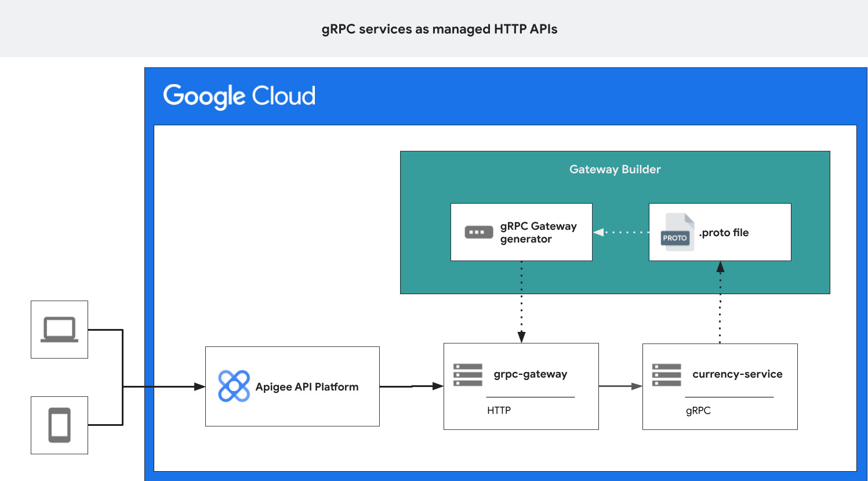Select the gRPC text under currency-service
This screenshot has width=868, height=481.
698,411
